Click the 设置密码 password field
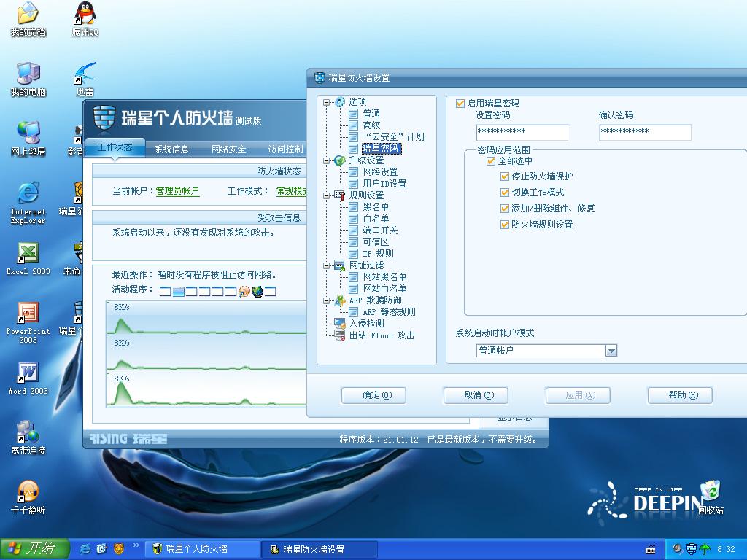The width and height of the screenshot is (747, 560). tap(522, 133)
